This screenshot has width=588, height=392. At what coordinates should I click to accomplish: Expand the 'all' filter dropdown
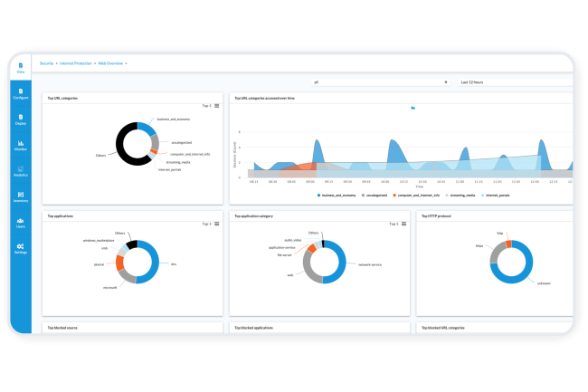click(x=380, y=81)
